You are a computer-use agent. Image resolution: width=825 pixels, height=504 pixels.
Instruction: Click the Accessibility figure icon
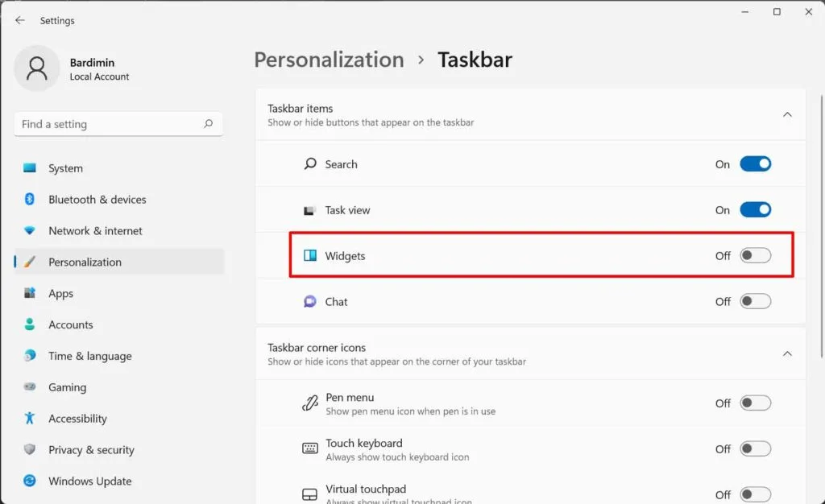30,419
